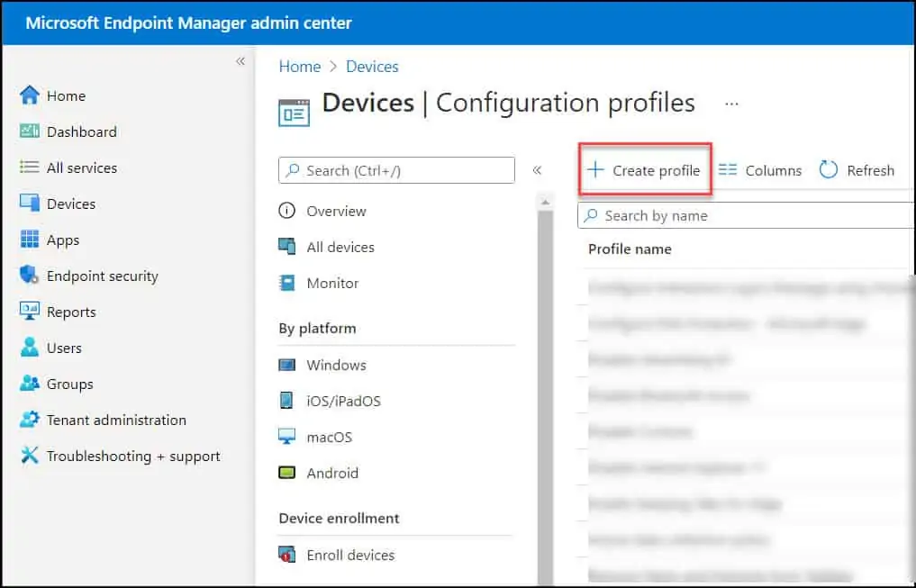Click the Android platform text
Screen dimensions: 916x588
[x=332, y=473]
